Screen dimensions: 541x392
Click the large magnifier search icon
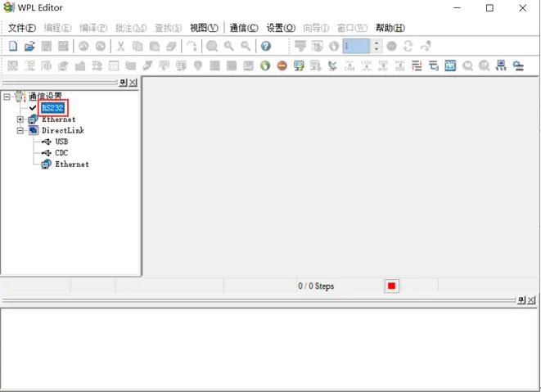click(x=212, y=46)
